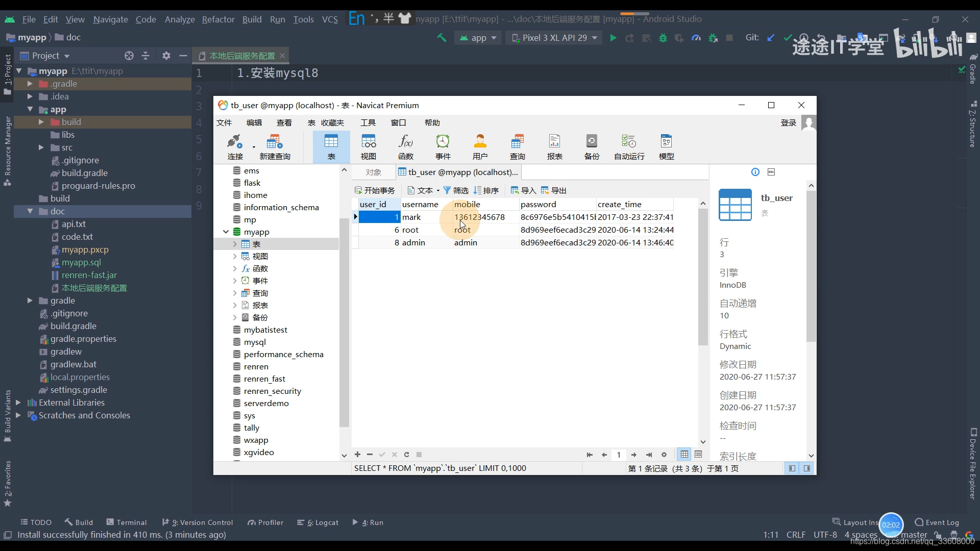980x551 pixels.
Task: Expand the src folder in project tree
Action: click(x=41, y=147)
